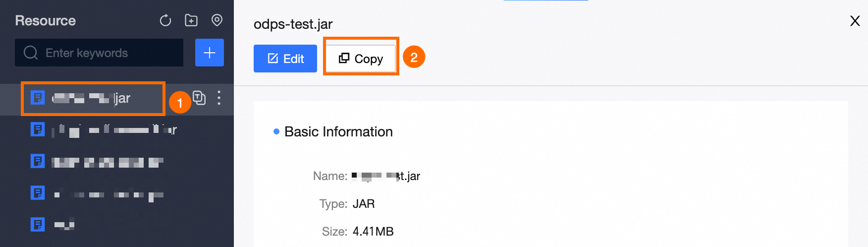The width and height of the screenshot is (868, 247).
Task: Type in the Enter keywords search field
Action: tap(109, 53)
